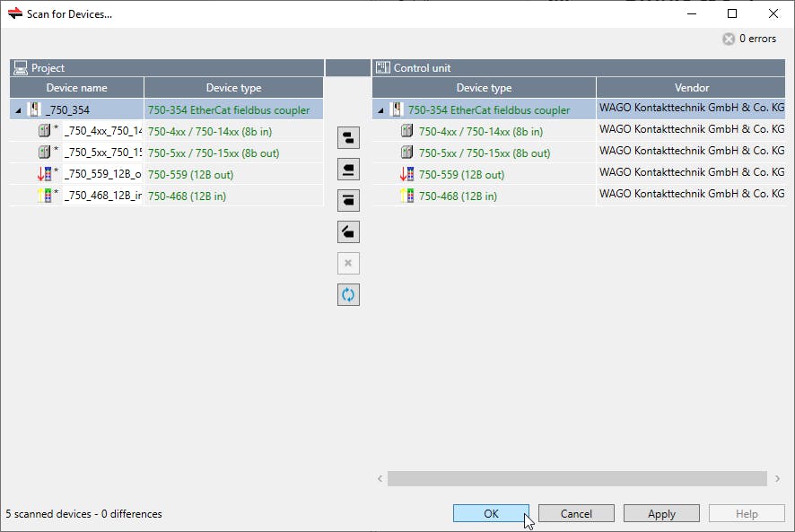Click the top copy button with two stacked blocks
This screenshot has height=532, width=795.
coord(348,138)
